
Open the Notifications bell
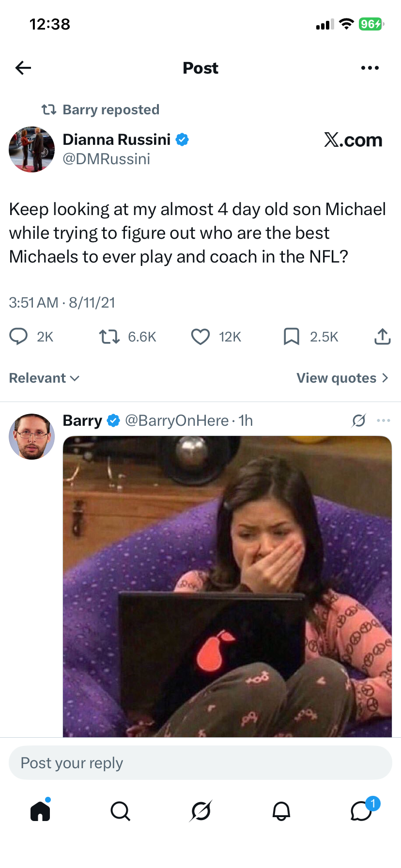281,810
